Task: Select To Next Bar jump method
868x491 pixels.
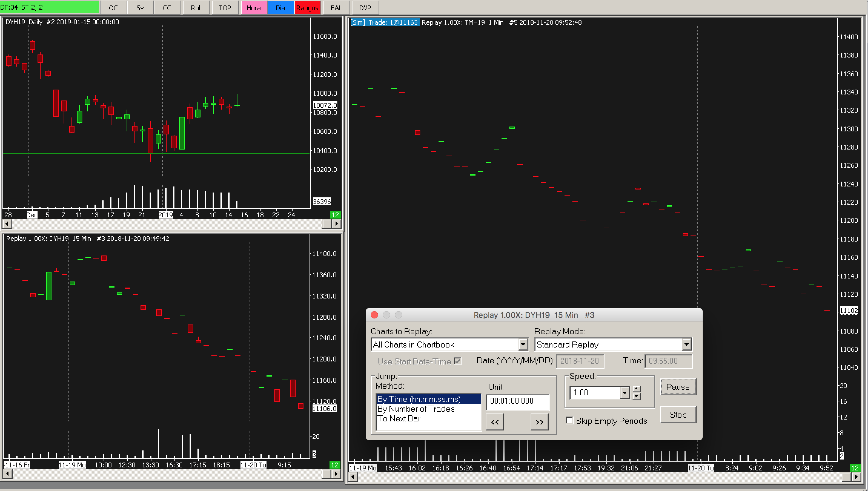Action: tap(399, 418)
